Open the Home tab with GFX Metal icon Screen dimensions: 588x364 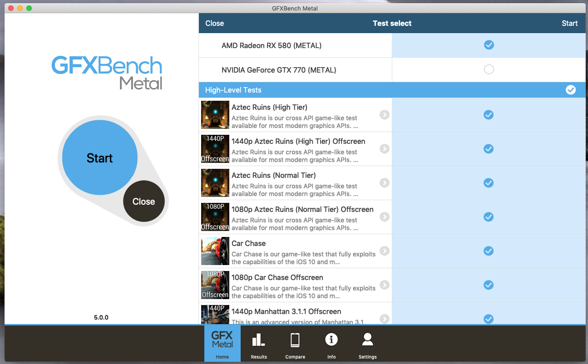click(222, 344)
